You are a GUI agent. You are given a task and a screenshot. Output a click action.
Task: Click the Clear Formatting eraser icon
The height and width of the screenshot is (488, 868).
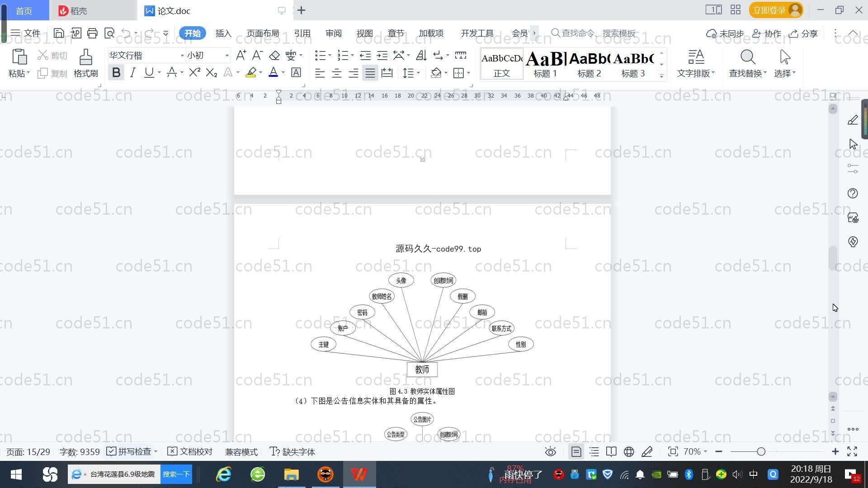coord(274,55)
